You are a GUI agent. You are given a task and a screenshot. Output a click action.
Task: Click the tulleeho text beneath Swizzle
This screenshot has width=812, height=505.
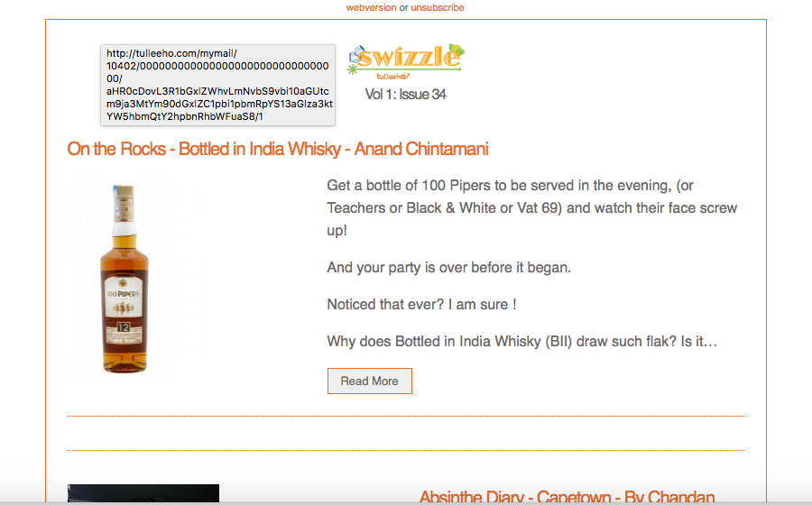click(392, 77)
